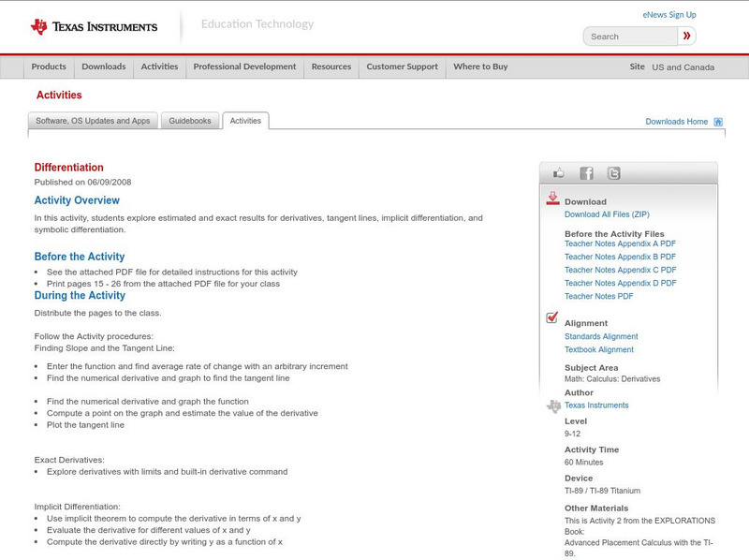Screen dimensions: 749x560
Task: Click the Downloads Home house icon
Action: (718, 122)
